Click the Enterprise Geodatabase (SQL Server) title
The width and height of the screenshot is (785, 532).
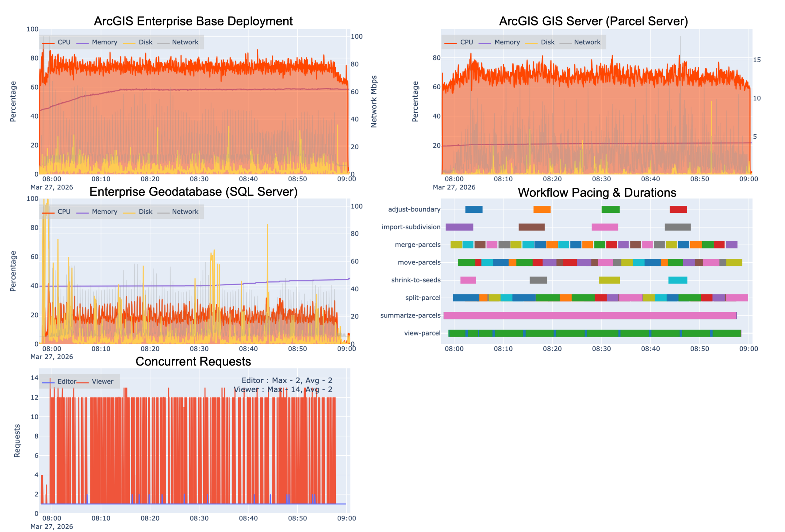click(x=193, y=192)
